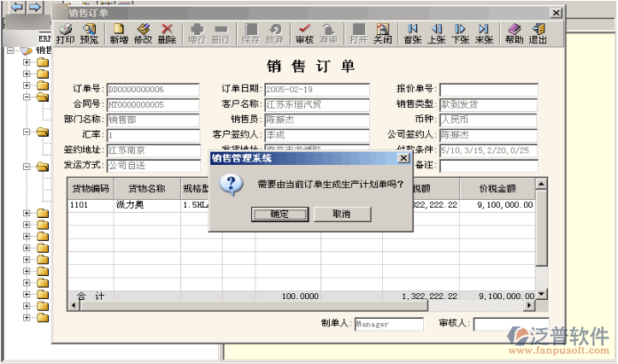Open the 帮助 (Help) toolbar icon
Viewport: 618px width, 364px height.
coord(514,34)
